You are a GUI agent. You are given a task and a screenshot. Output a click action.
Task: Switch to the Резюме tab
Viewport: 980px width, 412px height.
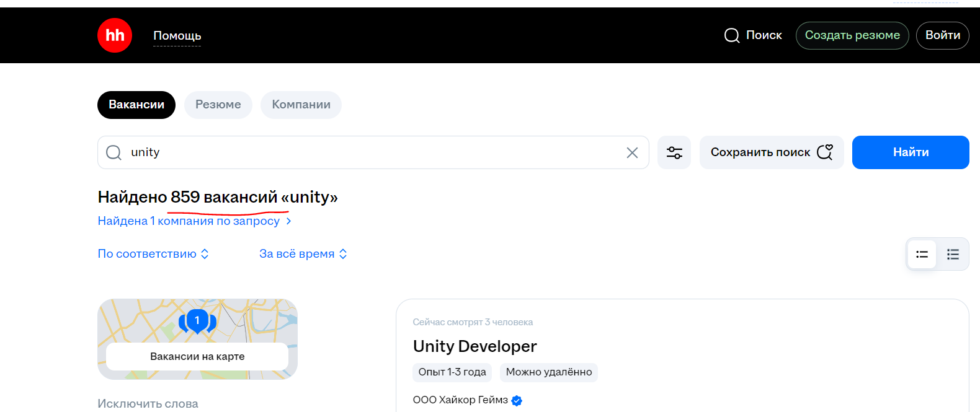click(218, 105)
